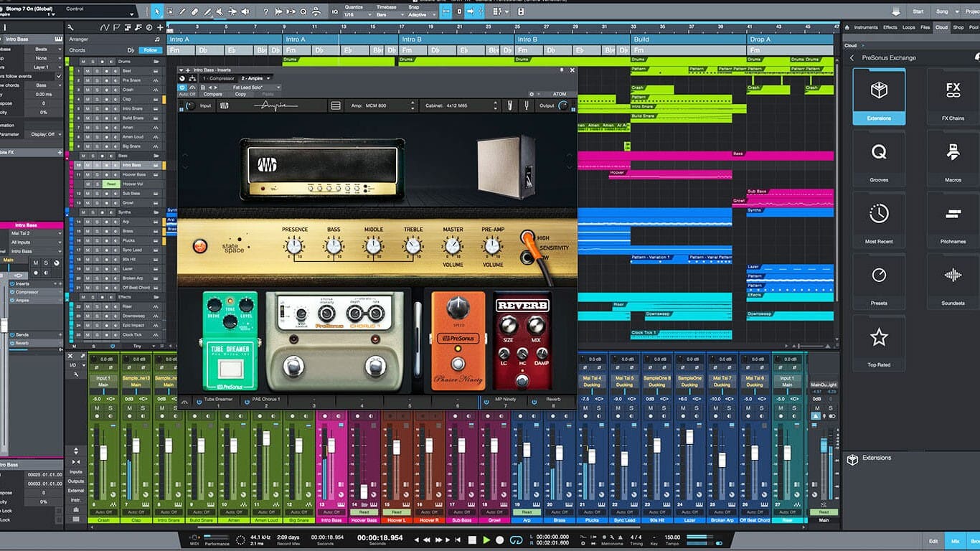Open the Quantize value dropdown
This screenshot has height=551, width=980.
coord(357,14)
